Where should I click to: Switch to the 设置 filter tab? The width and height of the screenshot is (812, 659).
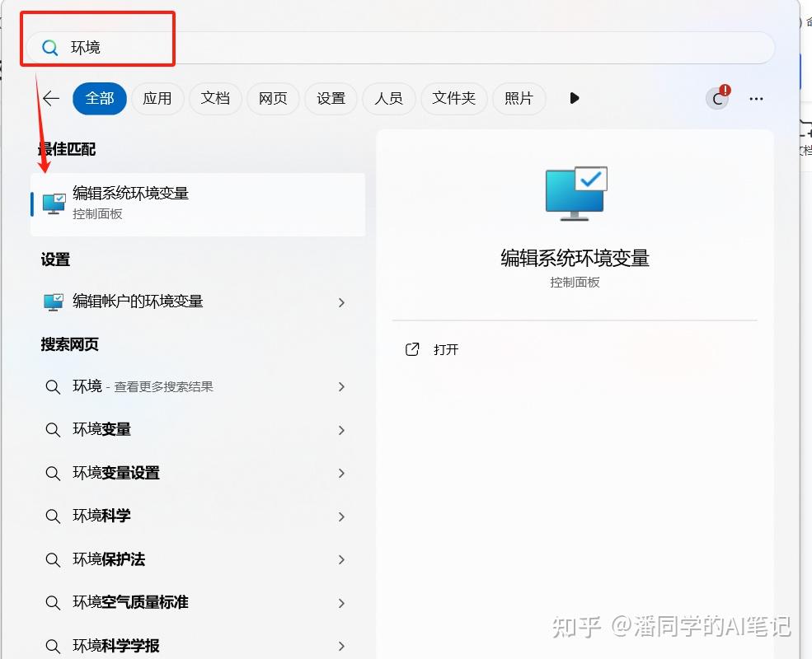click(x=331, y=99)
